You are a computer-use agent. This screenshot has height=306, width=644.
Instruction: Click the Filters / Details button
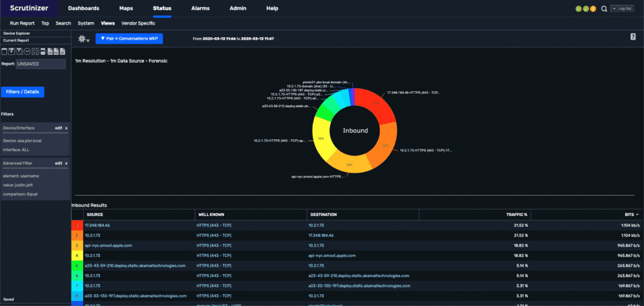(x=23, y=92)
